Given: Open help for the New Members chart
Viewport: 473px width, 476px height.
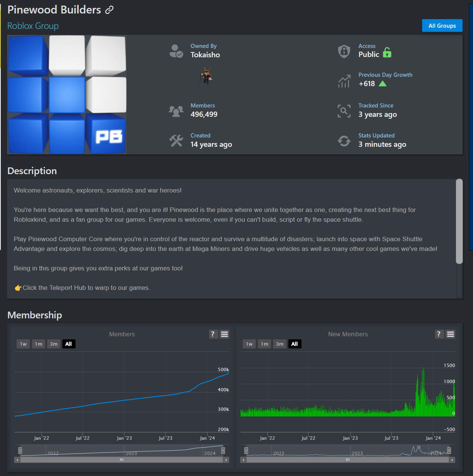Looking at the screenshot, I should [x=439, y=334].
